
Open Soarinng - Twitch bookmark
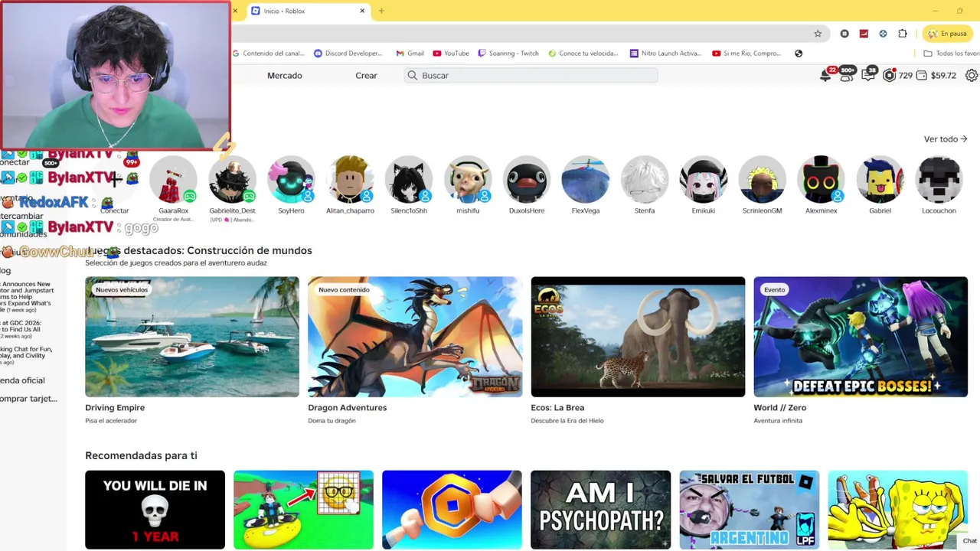pyautogui.click(x=508, y=54)
